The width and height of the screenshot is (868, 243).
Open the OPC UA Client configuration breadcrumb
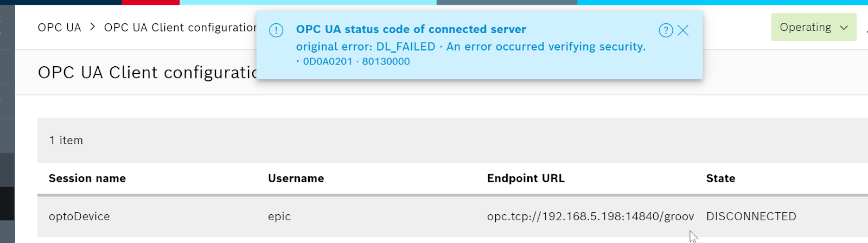tap(180, 27)
